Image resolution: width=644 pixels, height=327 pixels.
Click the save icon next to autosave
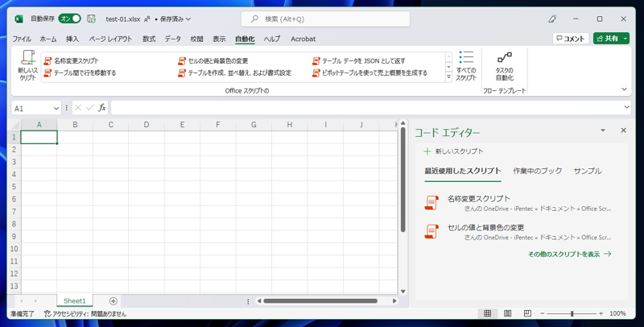91,19
